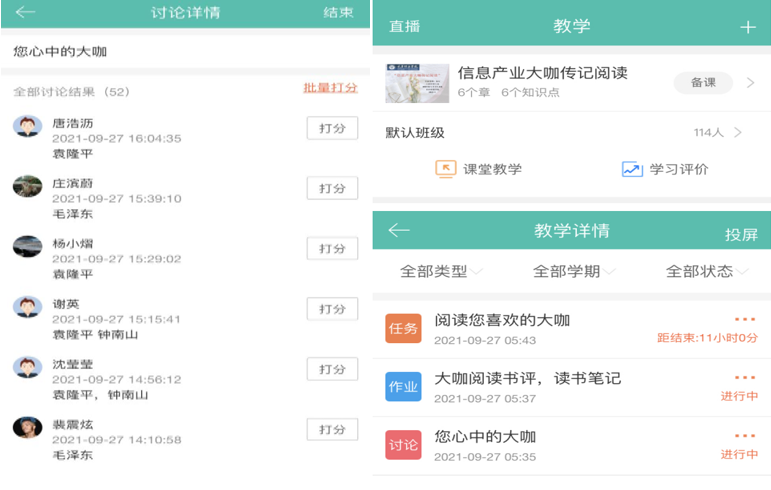Expand the 全部学期 filter dropdown

pos(573,271)
